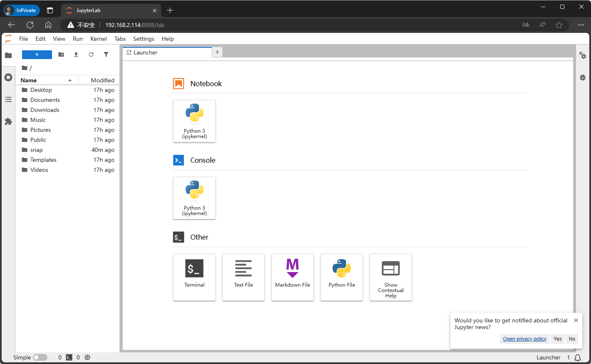Click the terminals count icon in status bar
The image size is (591, 364).
point(69,357)
